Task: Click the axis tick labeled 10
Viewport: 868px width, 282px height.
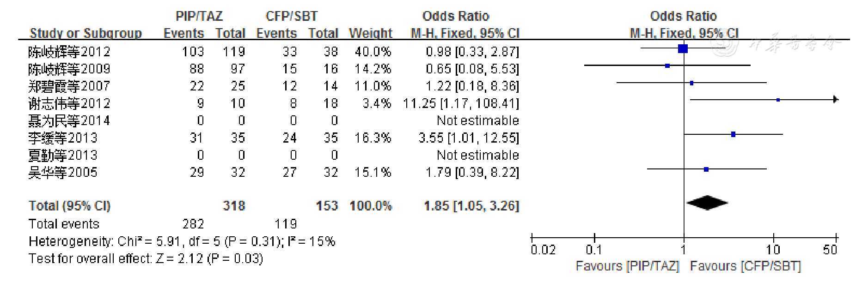Action: (773, 250)
